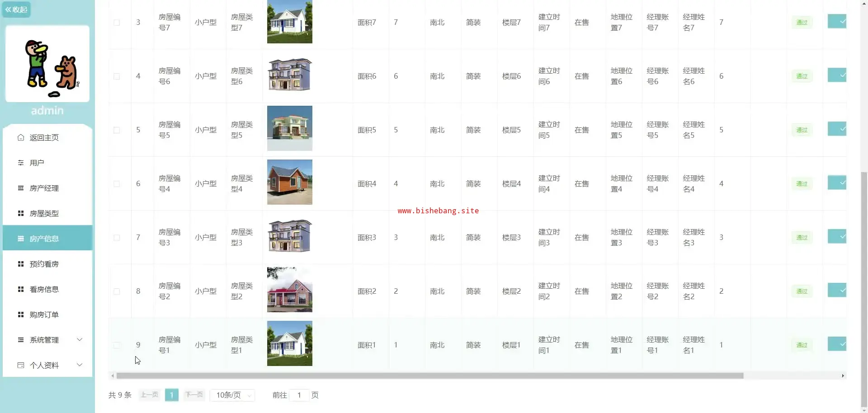Tick the checkbox for the 房屋编号7 row

pyautogui.click(x=117, y=23)
